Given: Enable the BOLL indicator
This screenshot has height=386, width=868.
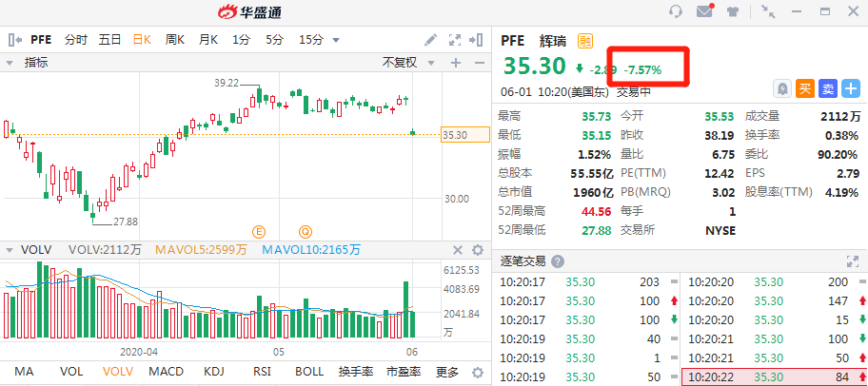Looking at the screenshot, I should [309, 372].
